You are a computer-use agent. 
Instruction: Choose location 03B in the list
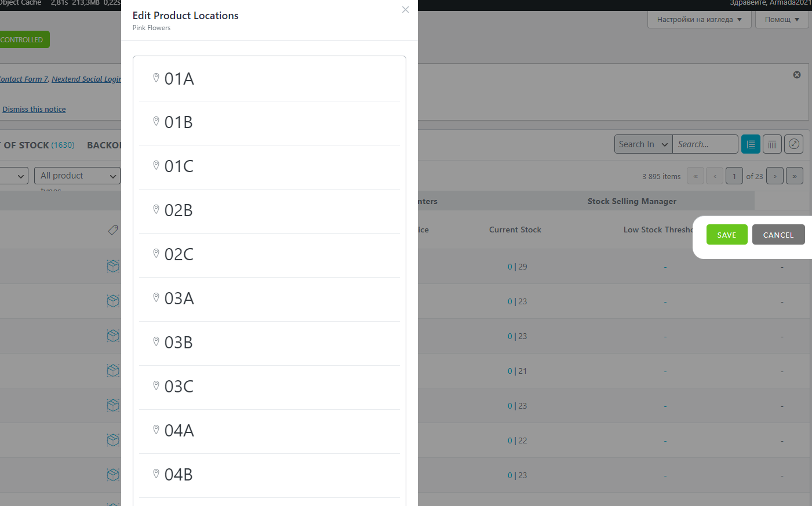click(x=270, y=343)
